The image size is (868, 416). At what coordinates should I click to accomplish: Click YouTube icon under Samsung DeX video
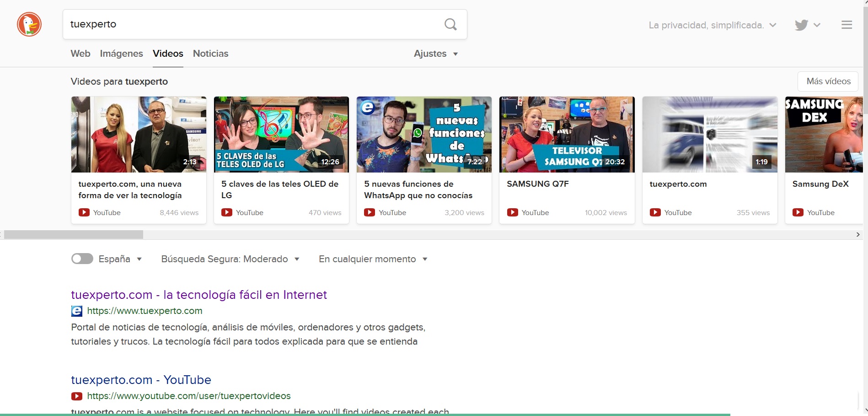click(798, 212)
